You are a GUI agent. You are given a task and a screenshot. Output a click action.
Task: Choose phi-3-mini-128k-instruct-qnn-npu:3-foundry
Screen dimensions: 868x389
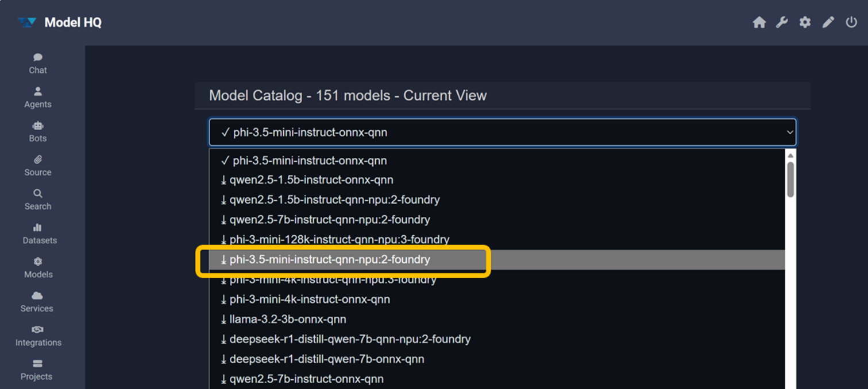click(497, 239)
